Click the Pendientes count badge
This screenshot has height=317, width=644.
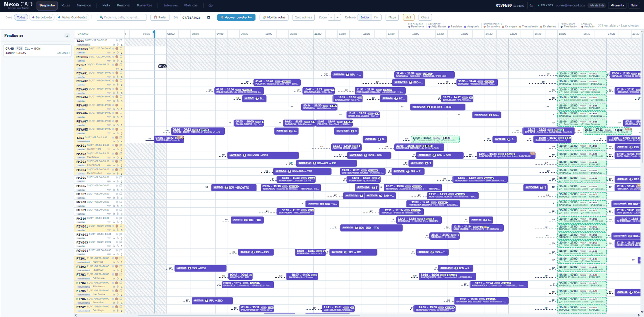coord(67,36)
